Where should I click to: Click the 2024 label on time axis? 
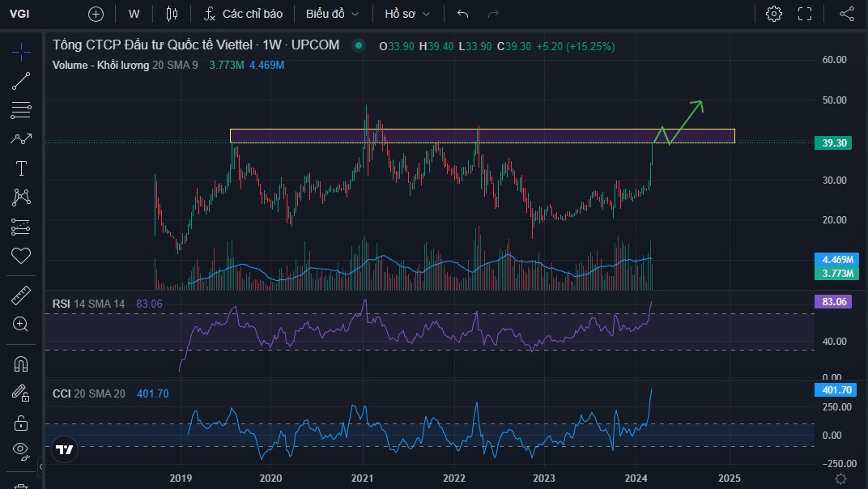636,478
